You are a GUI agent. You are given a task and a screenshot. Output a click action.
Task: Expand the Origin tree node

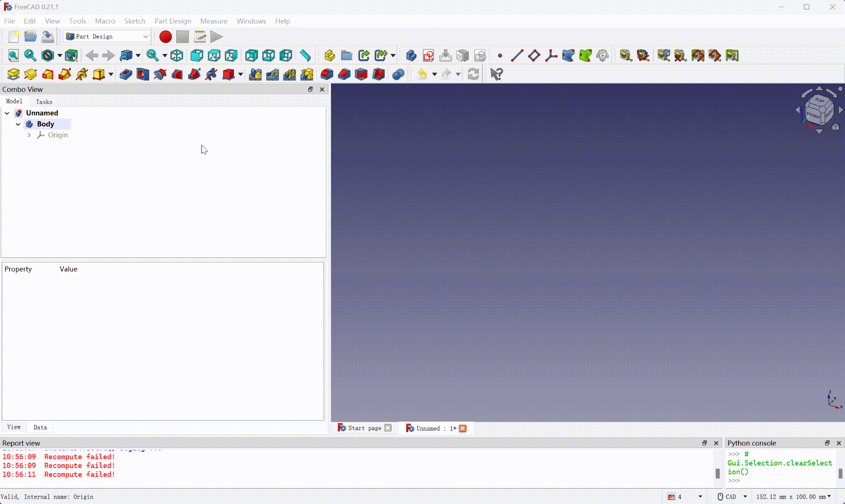coord(29,135)
